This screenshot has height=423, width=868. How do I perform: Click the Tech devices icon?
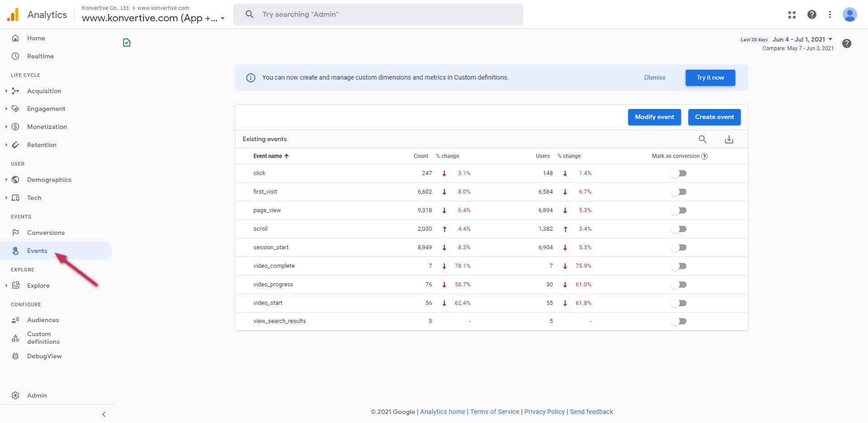pyautogui.click(x=15, y=198)
